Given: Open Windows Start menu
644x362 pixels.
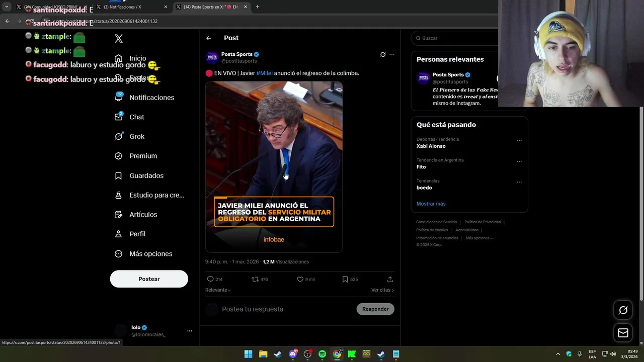Looking at the screenshot, I should [x=248, y=354].
